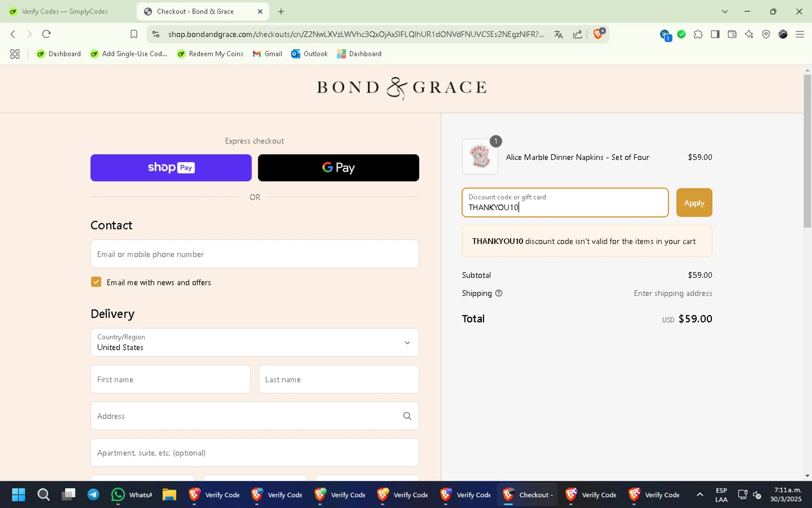Click the THANKYOU10 invalid discount message
812x508 pixels.
coord(587,241)
